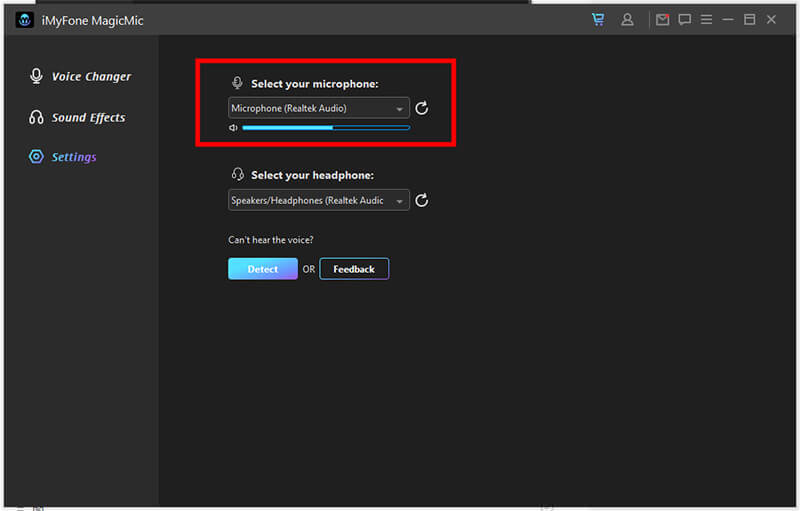
Task: Select the Settings tab
Action: (63, 157)
